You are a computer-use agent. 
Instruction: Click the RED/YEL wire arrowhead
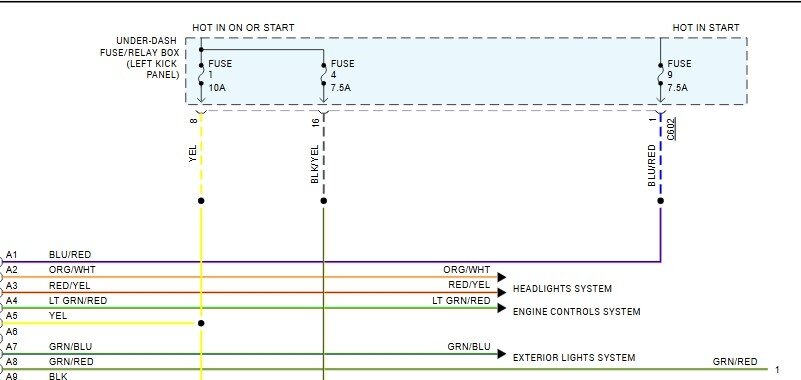[x=502, y=293]
